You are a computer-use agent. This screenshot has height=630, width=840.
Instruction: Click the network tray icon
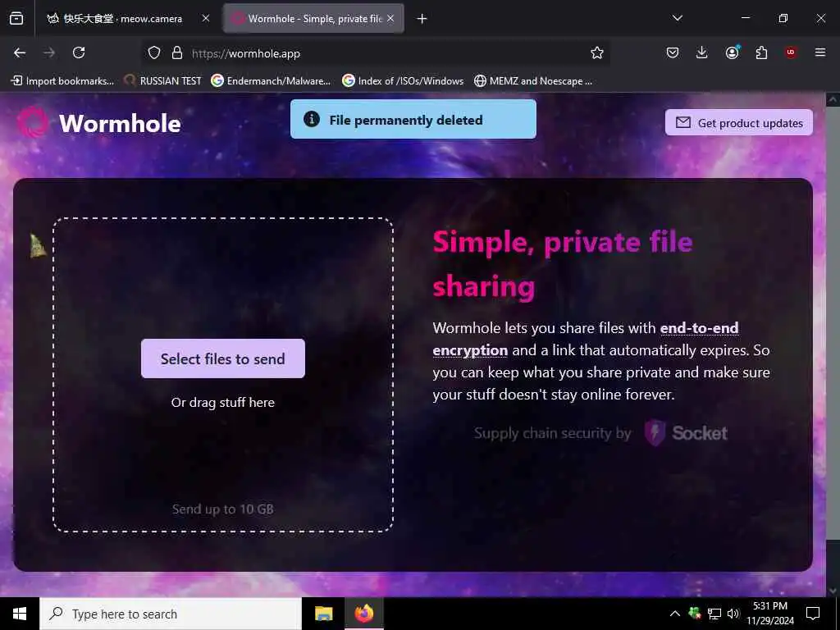point(714,614)
